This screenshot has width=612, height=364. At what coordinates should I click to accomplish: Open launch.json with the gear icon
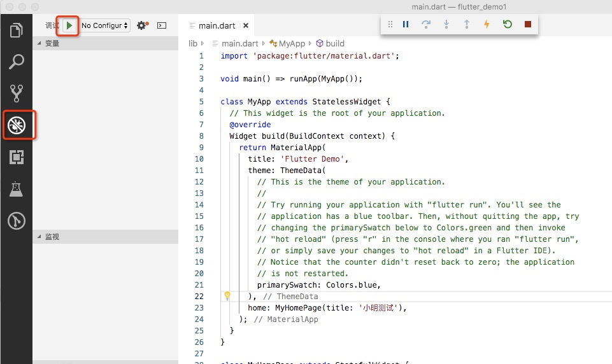(143, 25)
